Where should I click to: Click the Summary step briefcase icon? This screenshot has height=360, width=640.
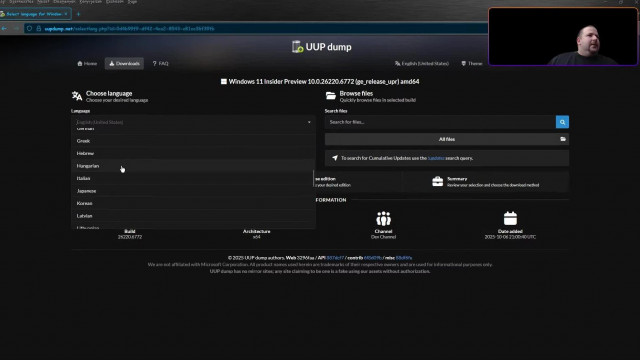tap(438, 181)
